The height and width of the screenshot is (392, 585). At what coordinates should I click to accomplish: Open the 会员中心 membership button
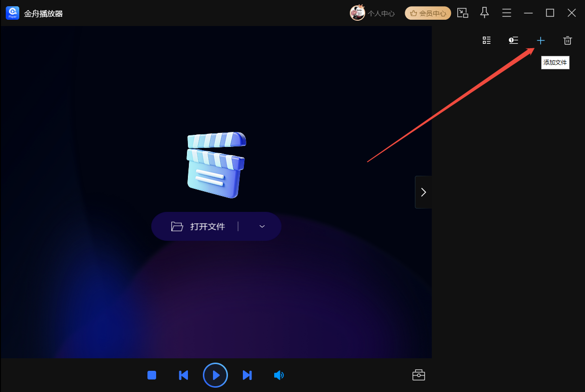tap(428, 13)
